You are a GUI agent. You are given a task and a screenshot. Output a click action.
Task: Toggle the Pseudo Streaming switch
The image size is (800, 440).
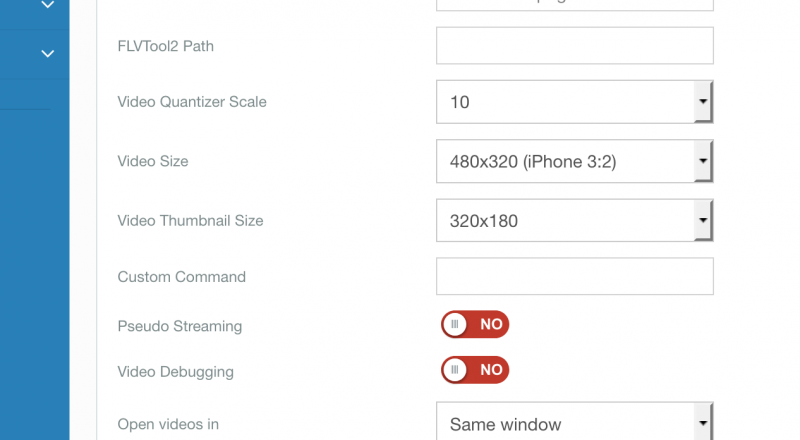click(x=475, y=325)
